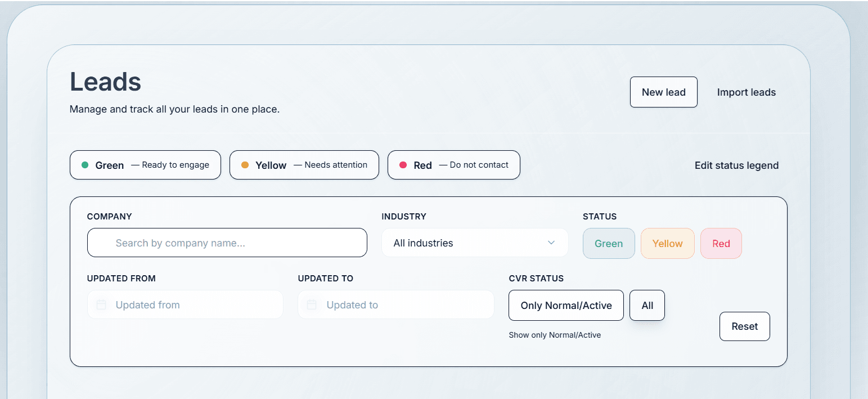Click Import leads

[746, 92]
